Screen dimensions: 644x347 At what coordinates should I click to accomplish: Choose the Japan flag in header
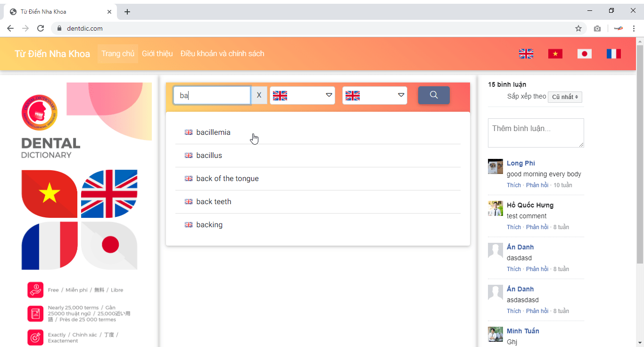click(585, 54)
